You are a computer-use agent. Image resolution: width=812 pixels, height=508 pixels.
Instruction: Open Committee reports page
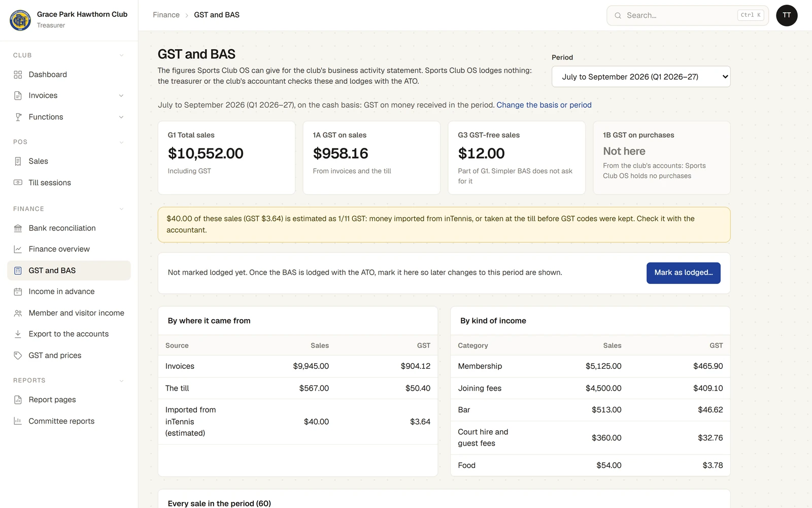pos(69,421)
